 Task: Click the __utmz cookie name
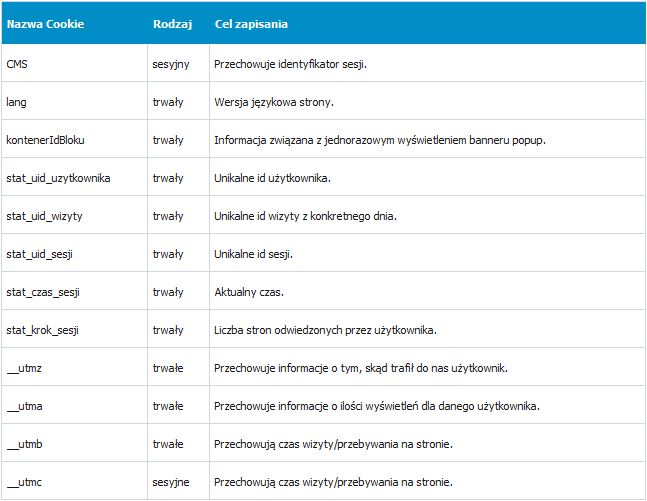click(x=24, y=368)
